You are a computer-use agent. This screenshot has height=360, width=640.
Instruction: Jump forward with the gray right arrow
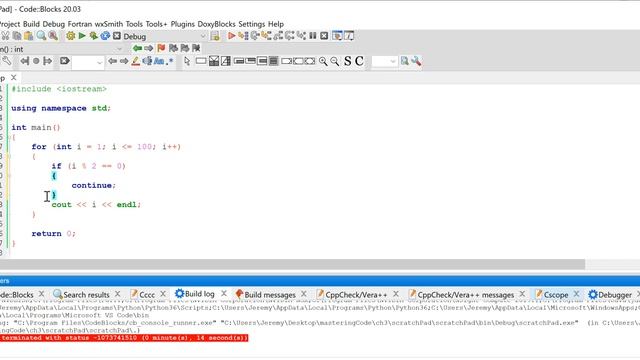149,49
